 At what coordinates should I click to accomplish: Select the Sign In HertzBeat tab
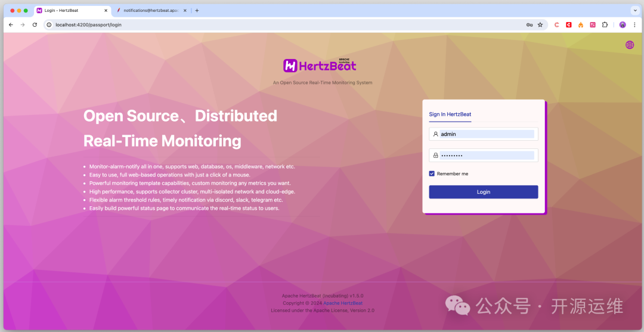coord(450,114)
